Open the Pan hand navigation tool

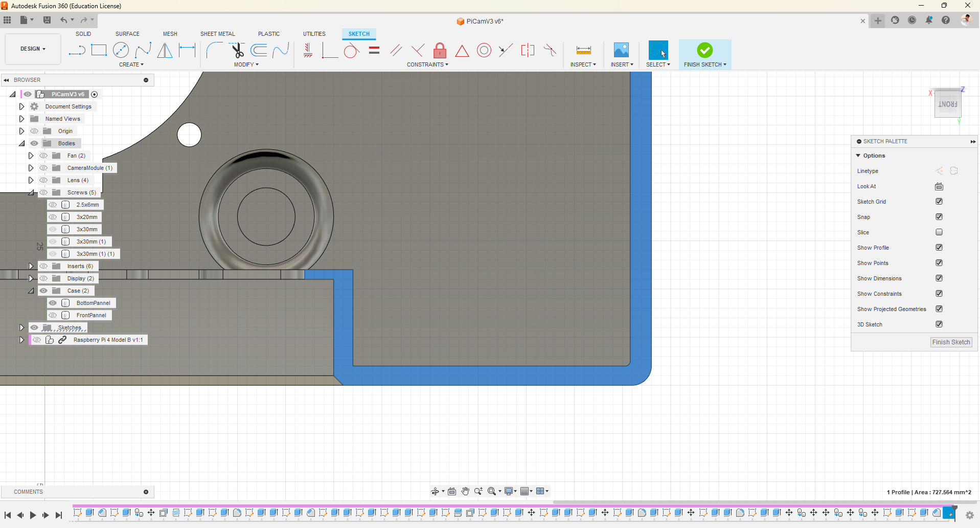465,491
